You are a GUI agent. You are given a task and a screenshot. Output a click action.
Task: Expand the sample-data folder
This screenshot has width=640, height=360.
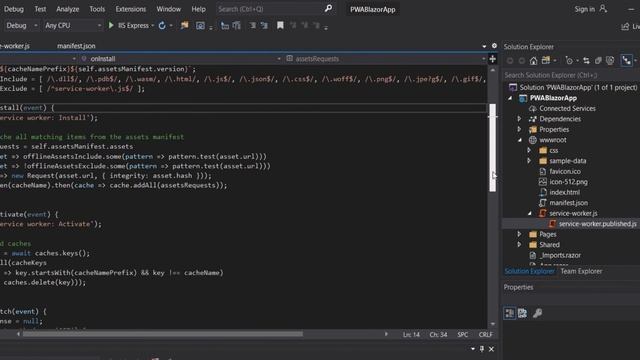tap(529, 161)
